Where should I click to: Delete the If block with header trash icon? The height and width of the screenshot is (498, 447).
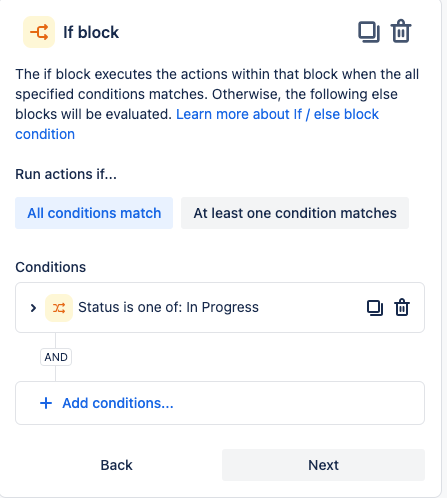[x=401, y=31]
